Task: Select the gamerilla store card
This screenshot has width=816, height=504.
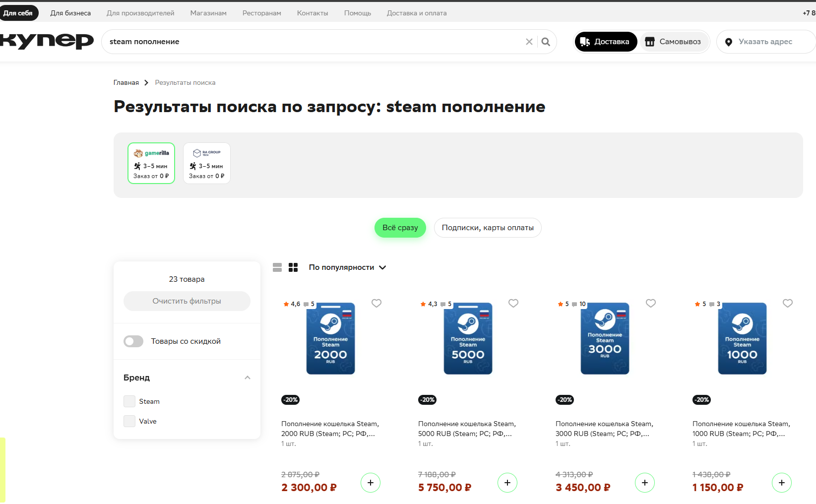Action: coord(151,163)
